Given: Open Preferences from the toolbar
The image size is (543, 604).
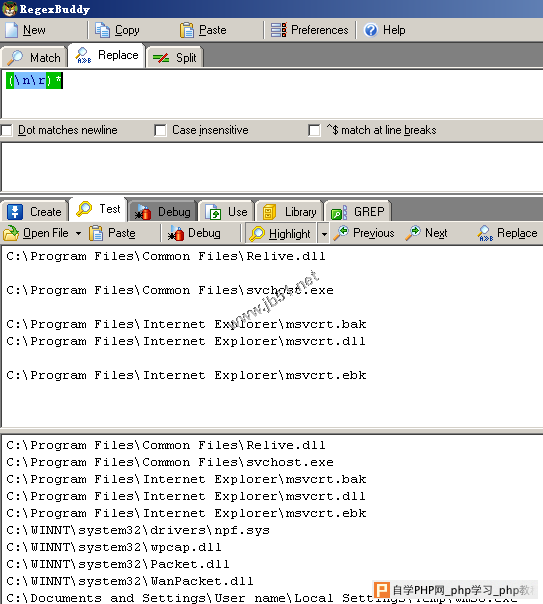Looking at the screenshot, I should point(309,30).
